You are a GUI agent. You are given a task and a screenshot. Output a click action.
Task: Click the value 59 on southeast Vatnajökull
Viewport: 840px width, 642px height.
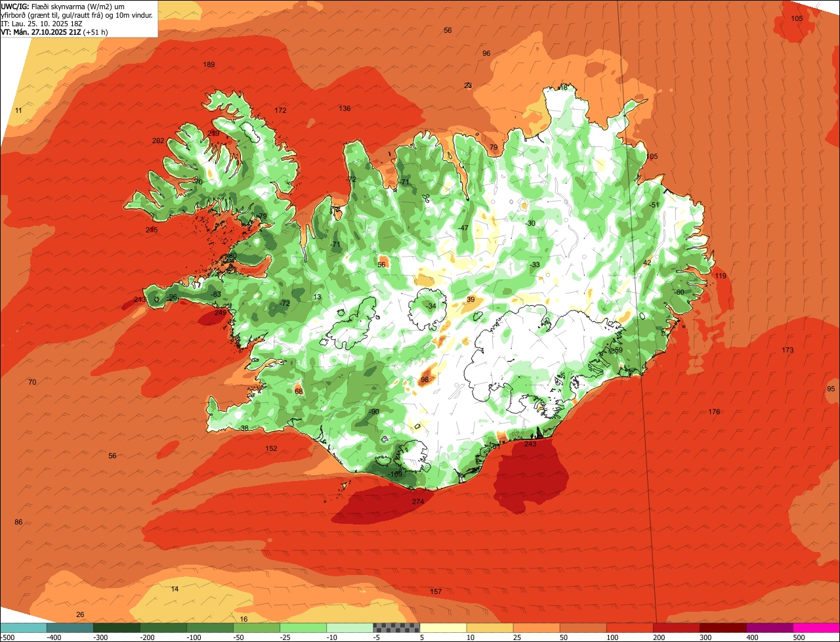[618, 350]
